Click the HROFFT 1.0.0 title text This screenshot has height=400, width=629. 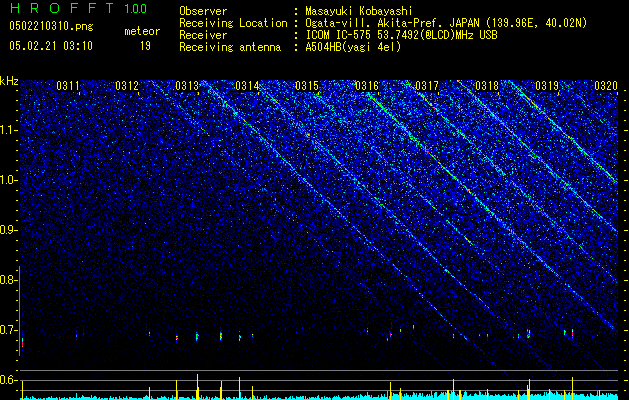[x=78, y=8]
